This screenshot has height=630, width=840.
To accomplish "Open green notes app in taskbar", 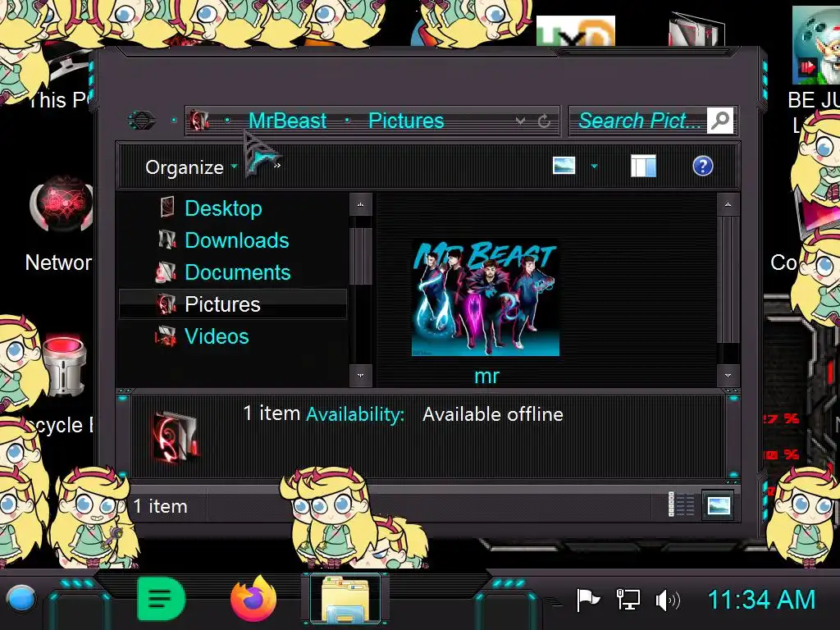I will 161,598.
